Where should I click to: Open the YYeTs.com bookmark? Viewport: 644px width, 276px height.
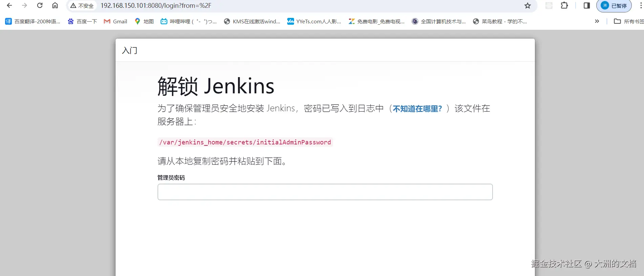pyautogui.click(x=314, y=21)
